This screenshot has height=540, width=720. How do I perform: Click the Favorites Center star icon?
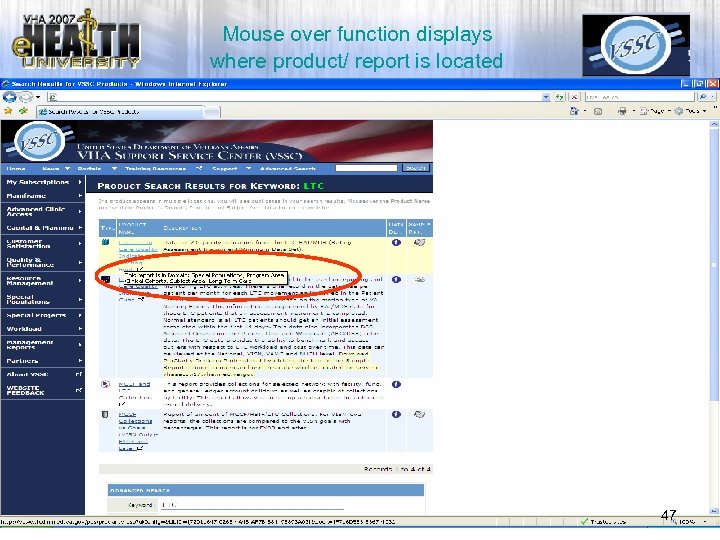[x=8, y=111]
